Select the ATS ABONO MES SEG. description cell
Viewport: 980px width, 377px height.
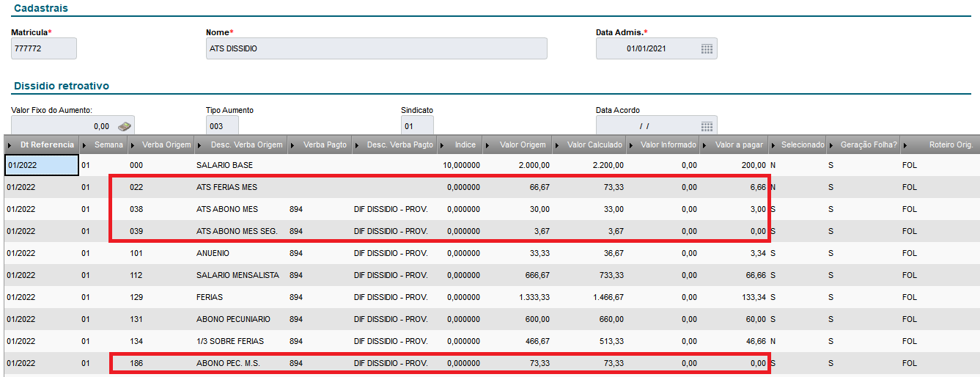(237, 231)
